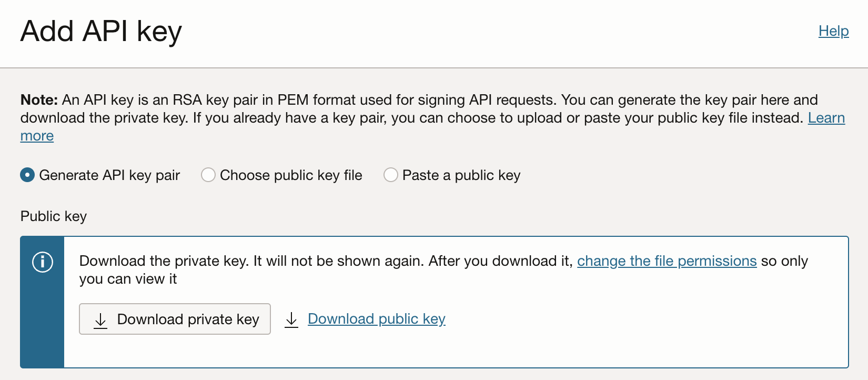Click the 'Paste a public key' label text
The image size is (868, 380).
click(461, 175)
